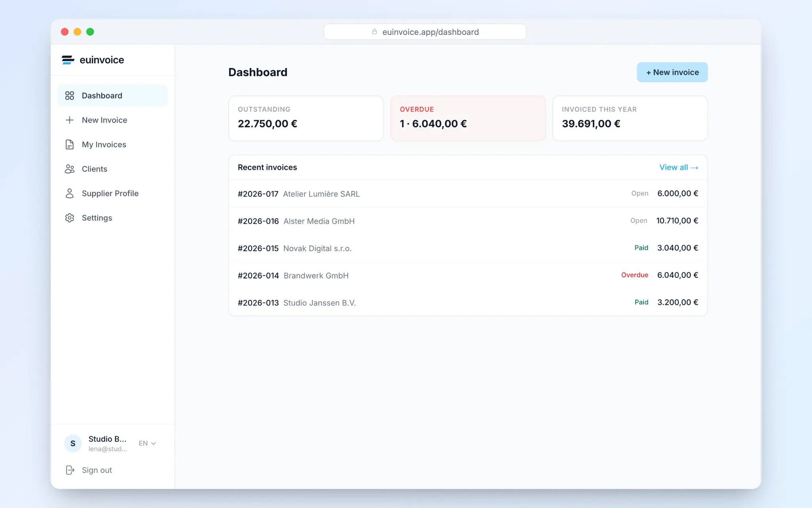812x508 pixels.
Task: Follow the View all link
Action: [x=679, y=167]
